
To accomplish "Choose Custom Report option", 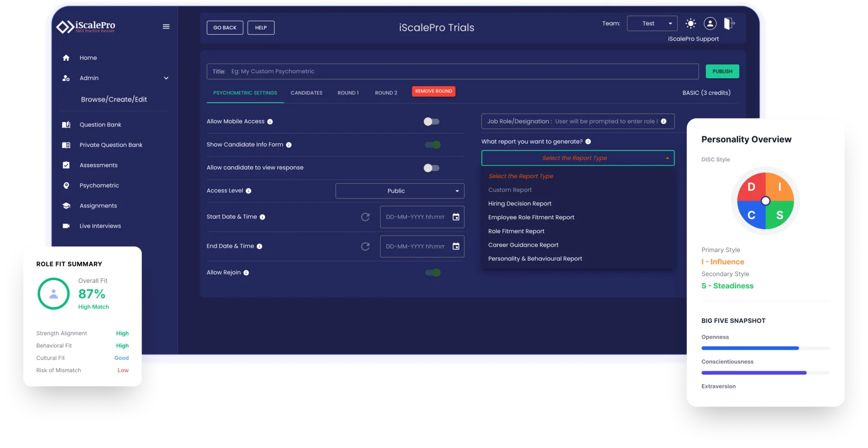I will (x=510, y=190).
